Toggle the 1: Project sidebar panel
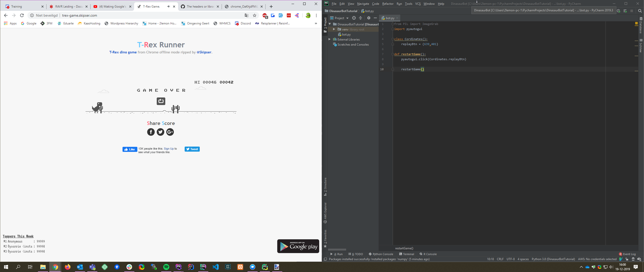This screenshot has height=272, width=644. [x=325, y=24]
